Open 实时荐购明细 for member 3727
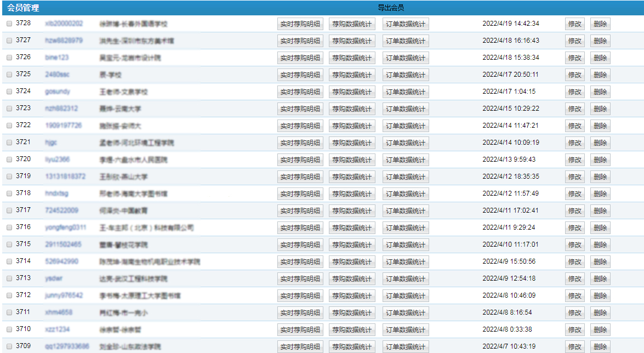The height and width of the screenshot is (353, 644). coord(300,41)
